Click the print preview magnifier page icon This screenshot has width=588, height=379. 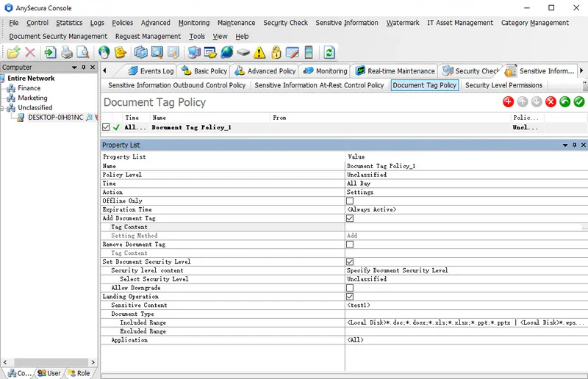point(83,52)
